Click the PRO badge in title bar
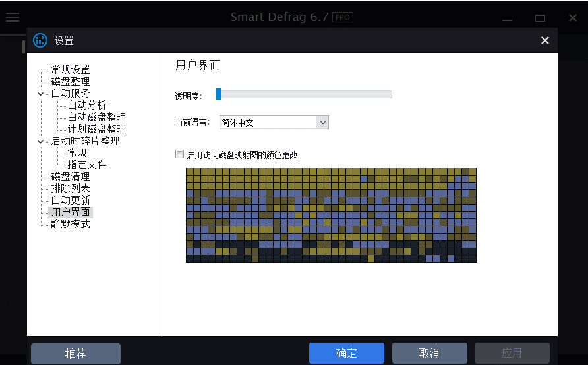The width and height of the screenshot is (588, 365). (343, 17)
